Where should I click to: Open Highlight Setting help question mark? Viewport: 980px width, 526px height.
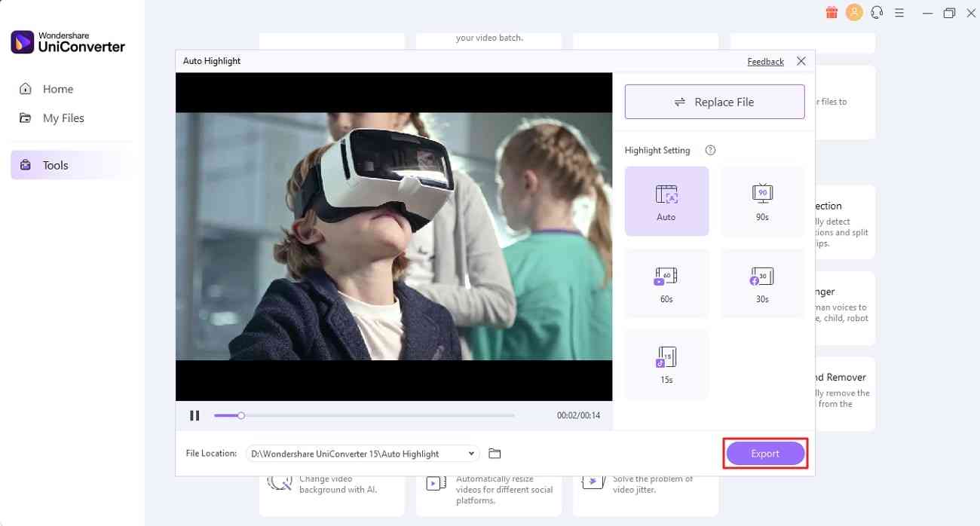[x=710, y=150]
